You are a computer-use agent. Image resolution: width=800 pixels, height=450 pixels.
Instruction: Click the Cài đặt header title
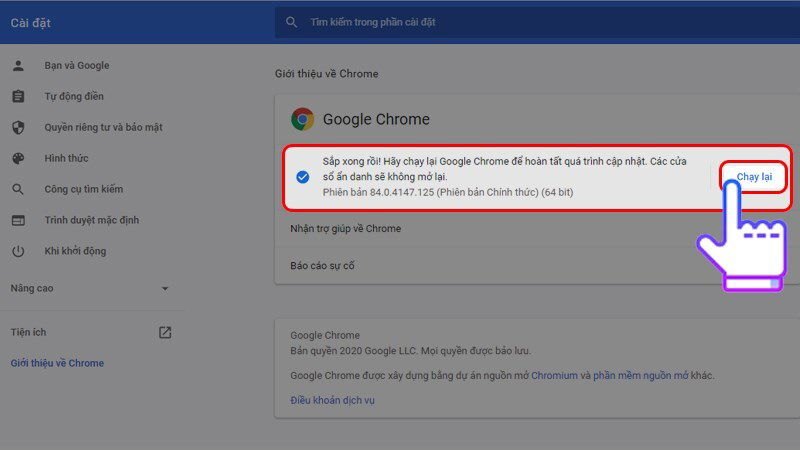pyautogui.click(x=31, y=23)
